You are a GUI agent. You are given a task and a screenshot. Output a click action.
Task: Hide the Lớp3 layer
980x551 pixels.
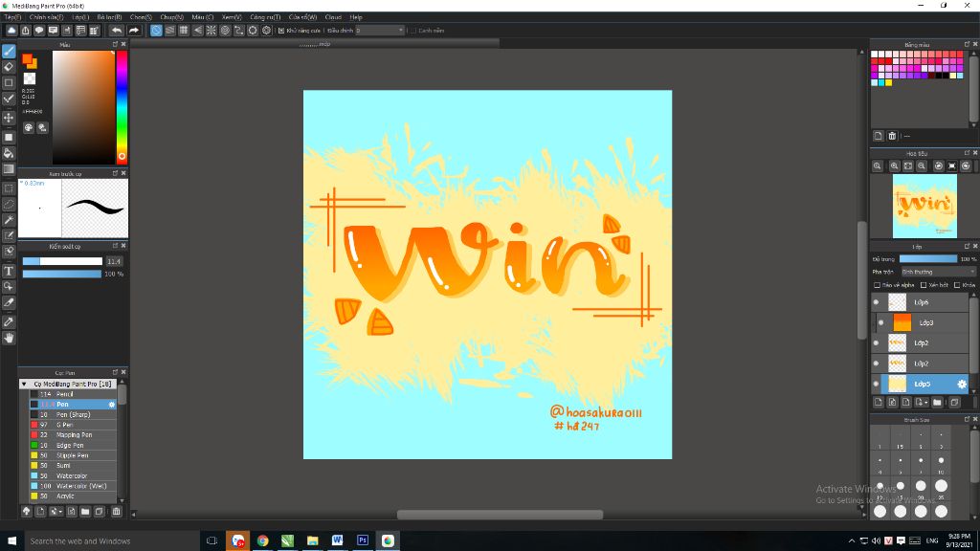tap(881, 323)
